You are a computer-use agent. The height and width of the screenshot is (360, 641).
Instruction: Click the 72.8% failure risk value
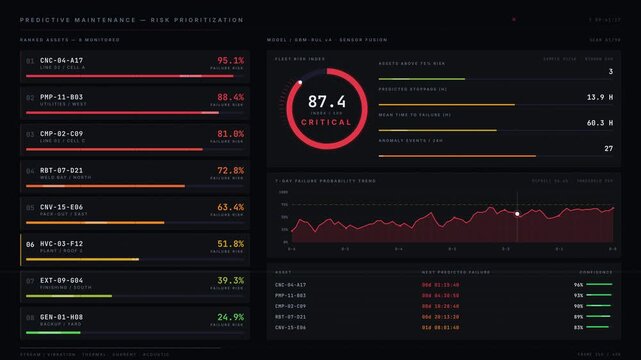point(231,170)
